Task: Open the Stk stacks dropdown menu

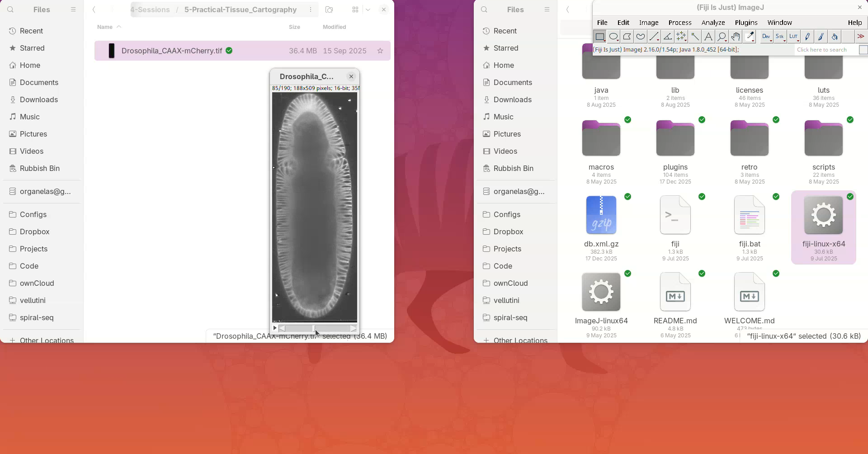Action: (780, 37)
